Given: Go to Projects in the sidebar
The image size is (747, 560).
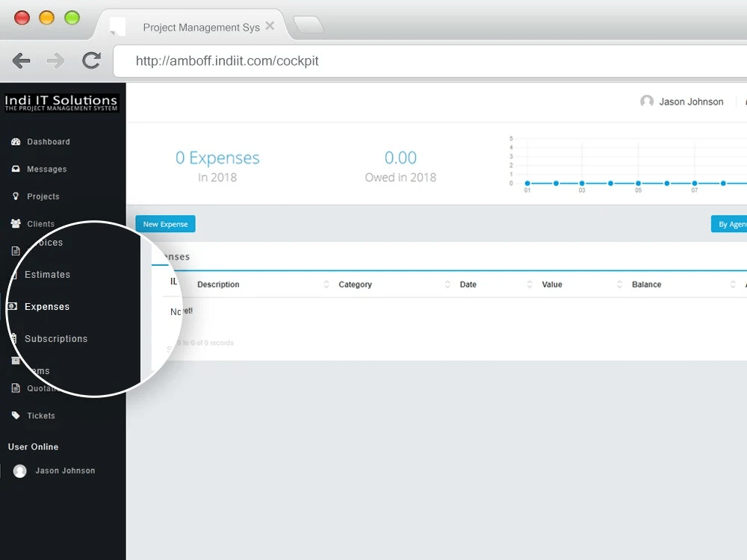Looking at the screenshot, I should point(43,196).
